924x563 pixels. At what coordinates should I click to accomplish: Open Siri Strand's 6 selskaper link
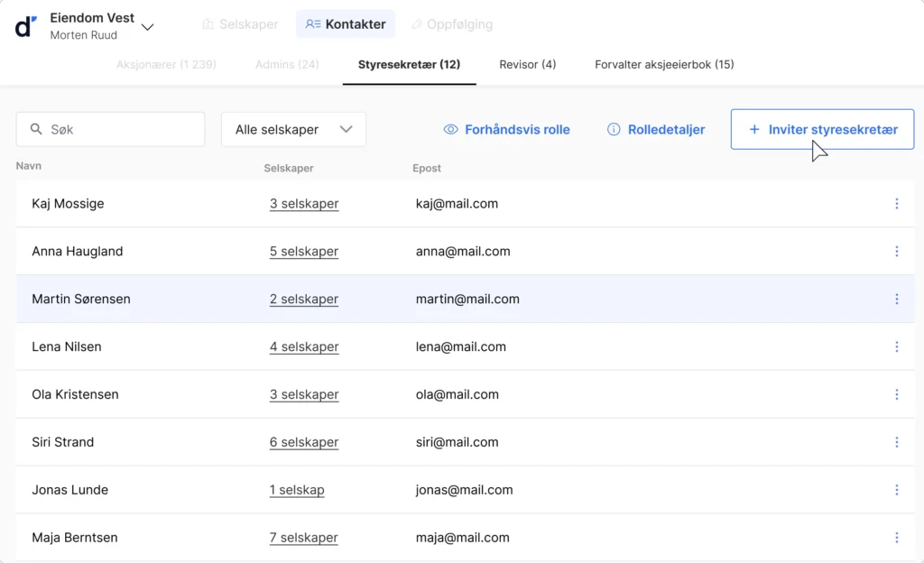(304, 443)
